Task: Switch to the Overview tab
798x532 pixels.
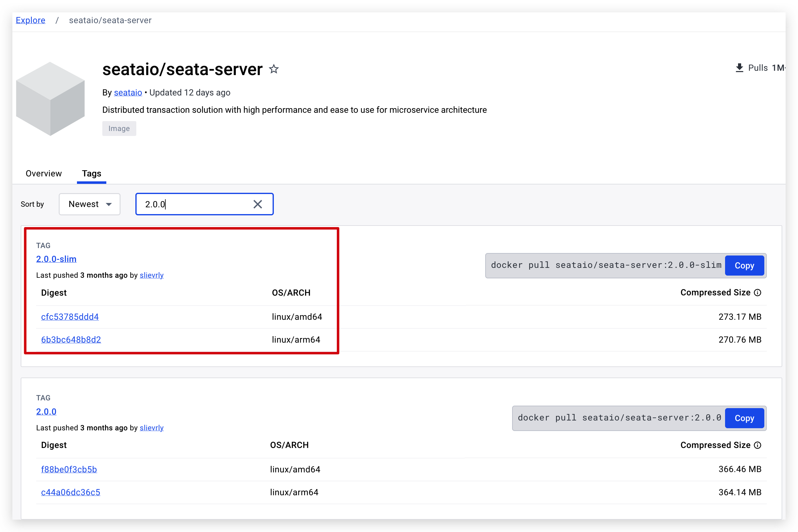Action: pyautogui.click(x=44, y=173)
